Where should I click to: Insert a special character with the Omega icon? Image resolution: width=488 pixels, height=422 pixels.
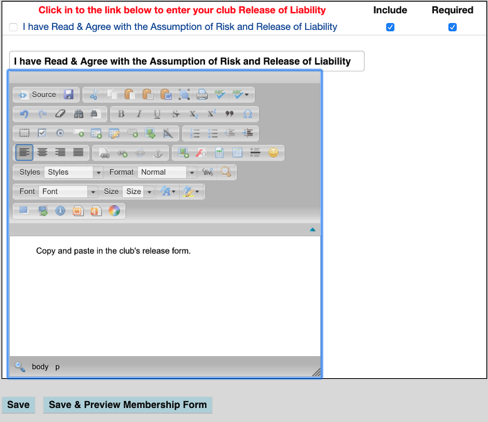pos(247,114)
